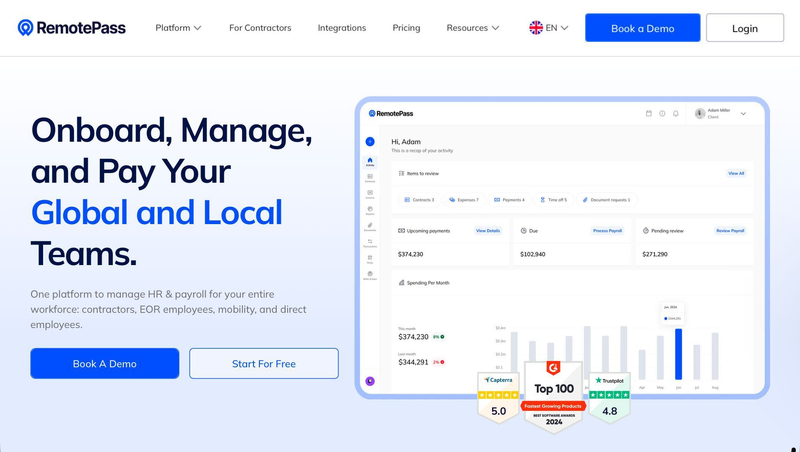Click the Trustpilot 4.8 rating badge

[x=610, y=396]
